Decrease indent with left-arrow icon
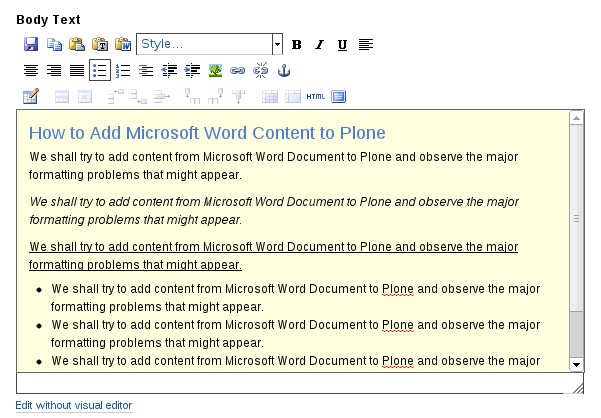The image size is (601, 418). point(169,70)
